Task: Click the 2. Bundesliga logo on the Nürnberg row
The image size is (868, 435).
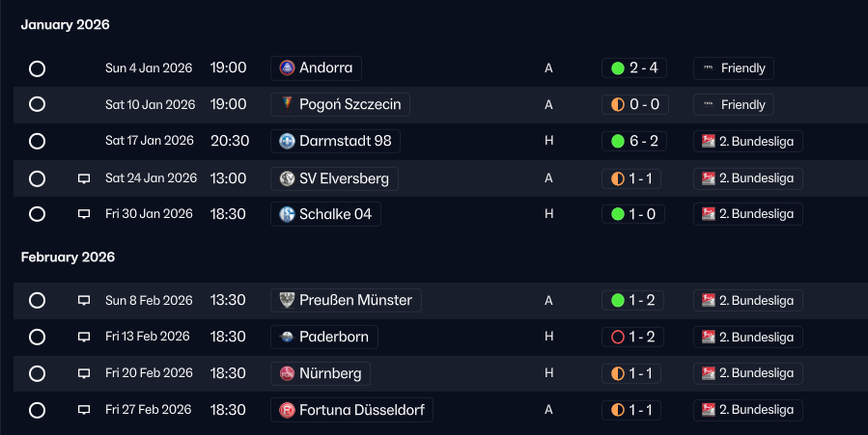Action: 709,373
